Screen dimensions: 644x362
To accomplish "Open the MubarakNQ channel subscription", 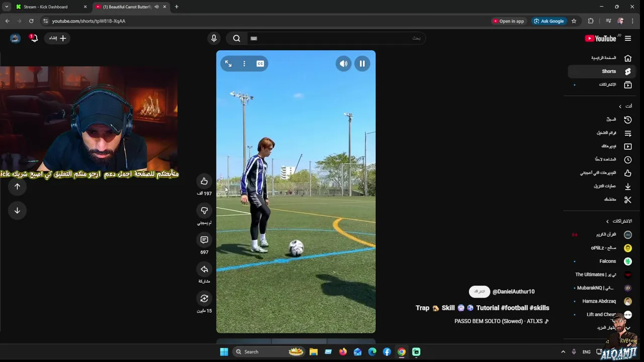I will pyautogui.click(x=602, y=288).
